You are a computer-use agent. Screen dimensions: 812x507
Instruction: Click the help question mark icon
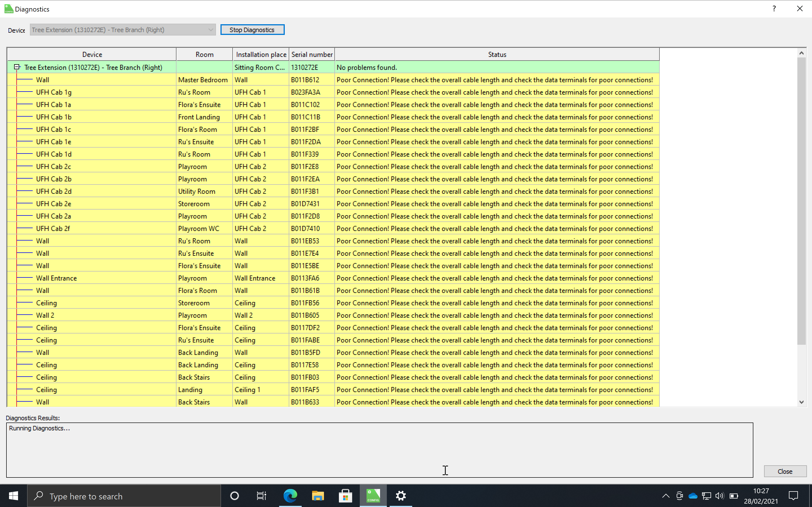click(774, 9)
